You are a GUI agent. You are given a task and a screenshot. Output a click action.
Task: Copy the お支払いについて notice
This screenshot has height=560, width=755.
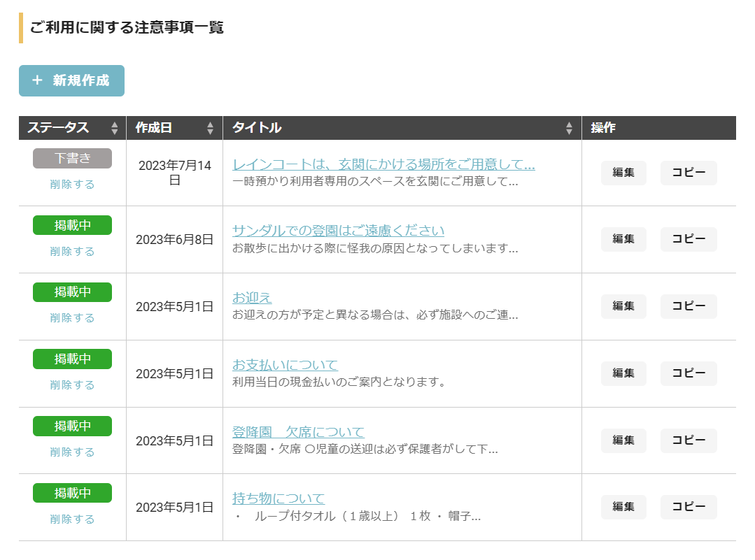tap(689, 373)
